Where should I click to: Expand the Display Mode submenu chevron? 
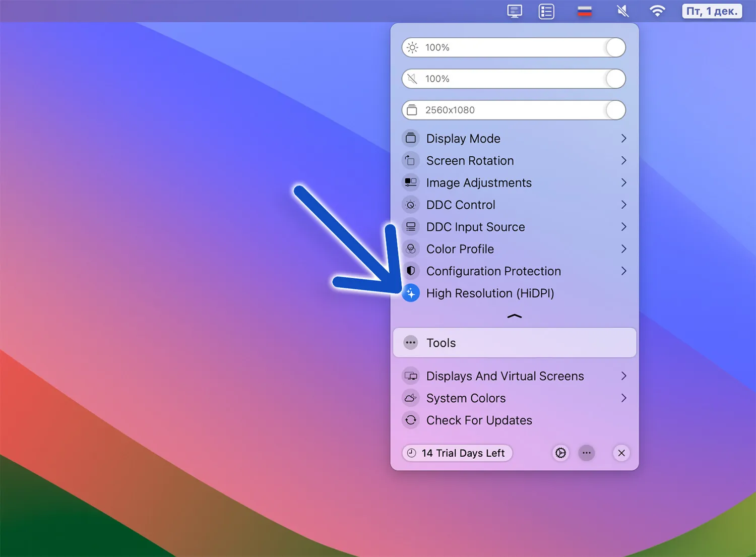624,138
